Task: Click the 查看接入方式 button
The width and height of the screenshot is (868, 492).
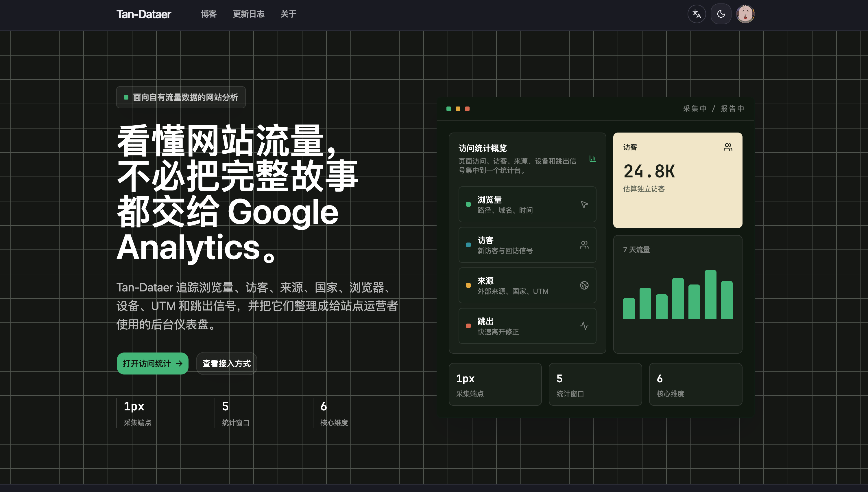Action: click(x=226, y=363)
